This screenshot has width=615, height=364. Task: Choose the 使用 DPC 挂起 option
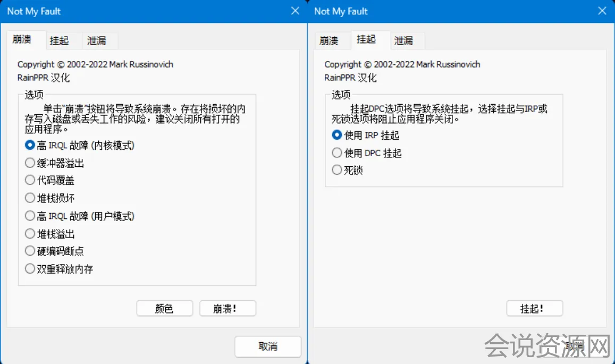(x=337, y=153)
